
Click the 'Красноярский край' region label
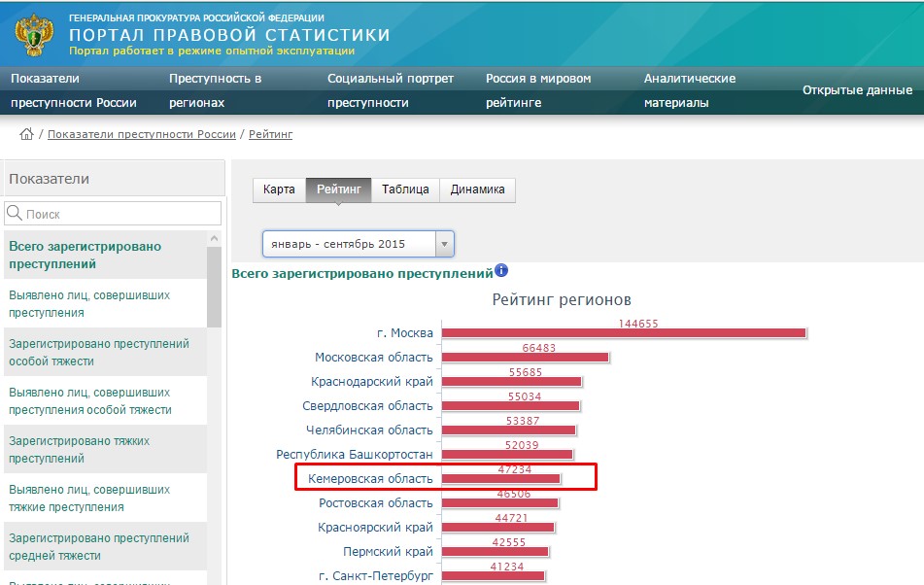click(375, 528)
